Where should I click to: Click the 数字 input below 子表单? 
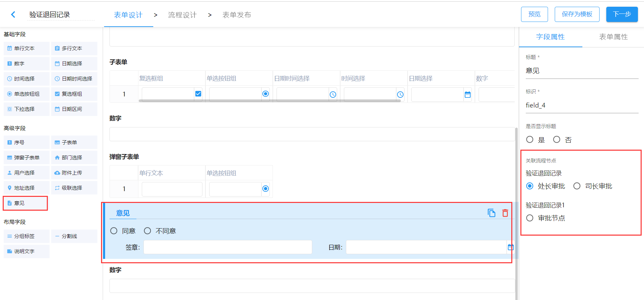click(x=312, y=134)
